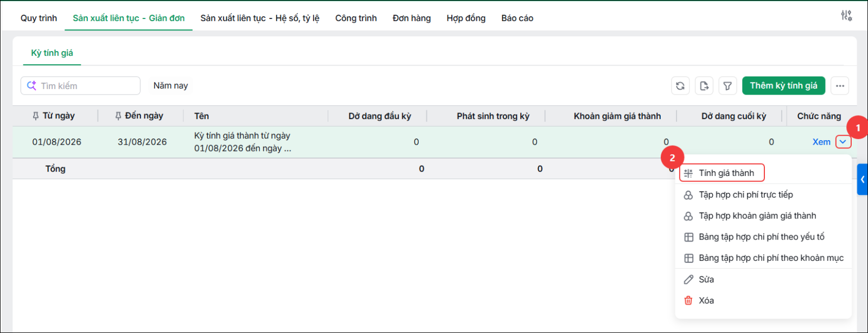Click the refresh icon in toolbar
868x333 pixels.
[680, 86]
